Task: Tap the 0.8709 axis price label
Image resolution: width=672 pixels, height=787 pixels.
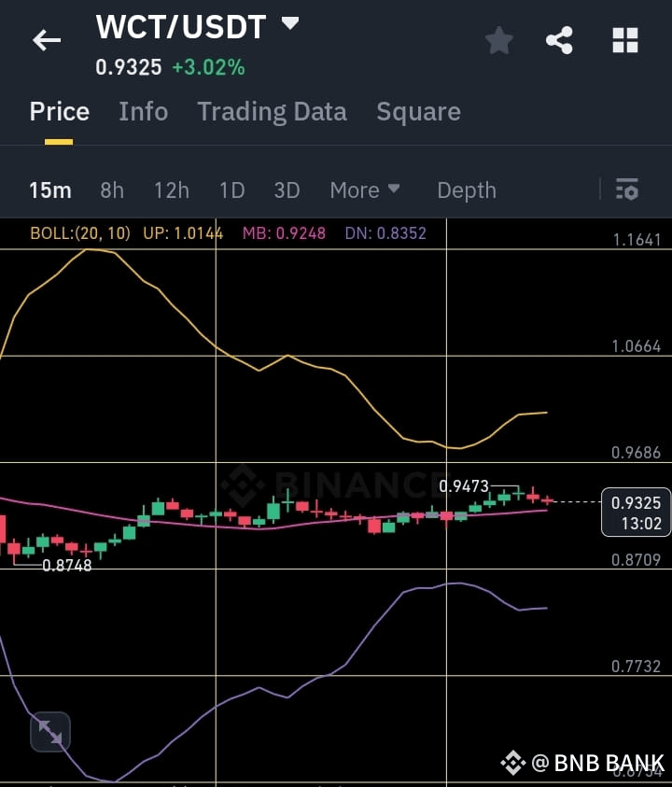Action: pos(636,559)
